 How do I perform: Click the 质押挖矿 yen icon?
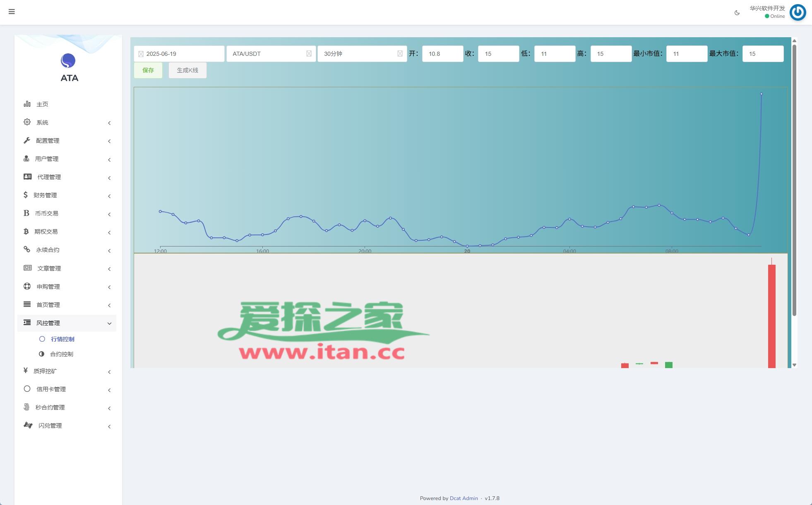point(26,371)
